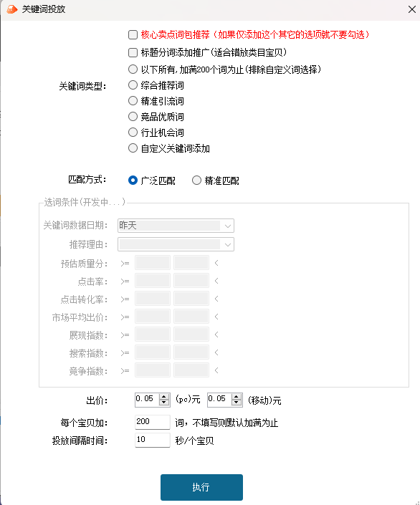Select 竞品优质词 radio button
420x505 pixels.
(133, 116)
